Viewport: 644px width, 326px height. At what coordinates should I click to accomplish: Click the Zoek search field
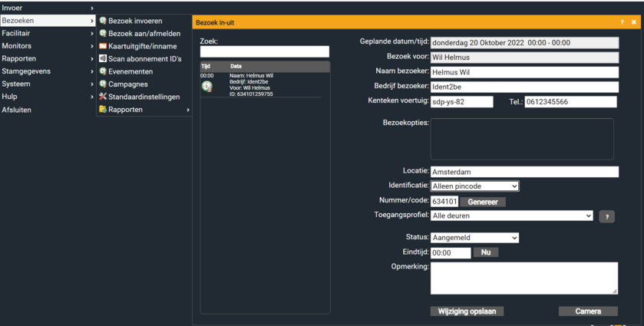265,51
